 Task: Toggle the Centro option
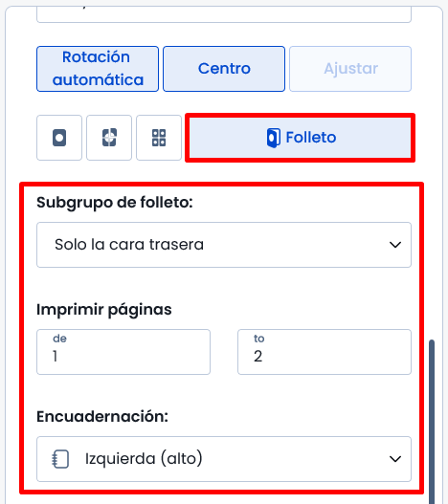pos(224,69)
